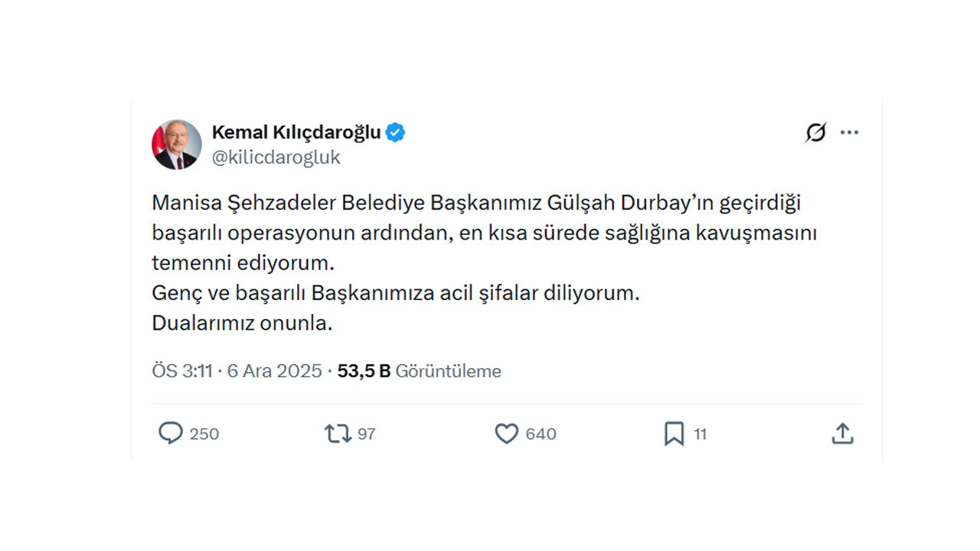Image resolution: width=980 pixels, height=551 pixels.
Task: Click the Grok icon beside the three dots
Action: [x=815, y=132]
